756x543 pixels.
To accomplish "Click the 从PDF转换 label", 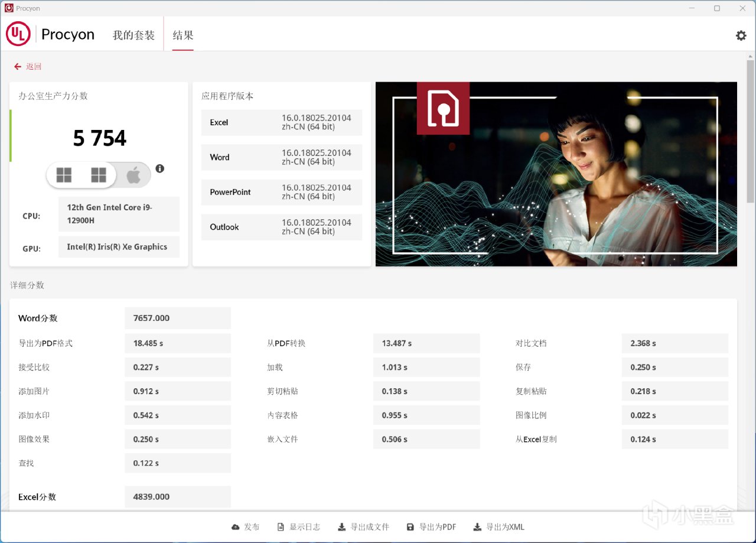I will coord(286,343).
